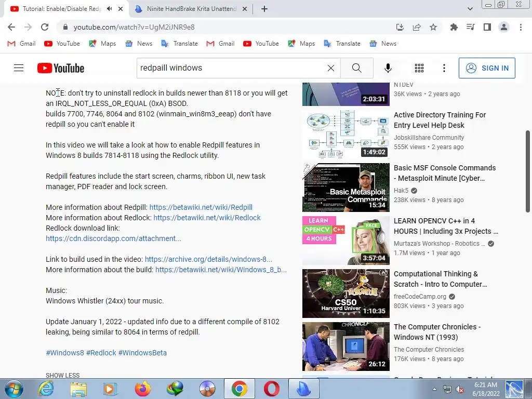
Task: Open Computer Chronicles Windows NT thumbnail
Action: tap(345, 347)
